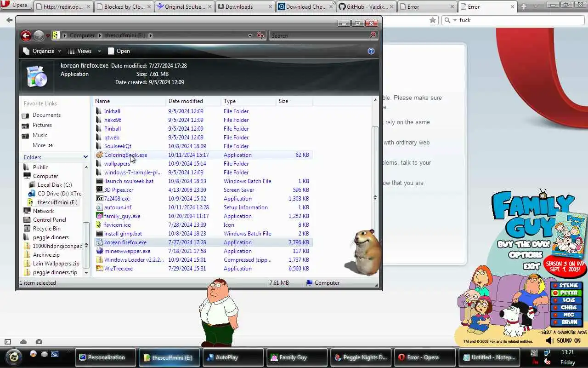Screen dimensions: 588x368
Task: Switch to GitHub tab in Opera
Action: (x=365, y=7)
